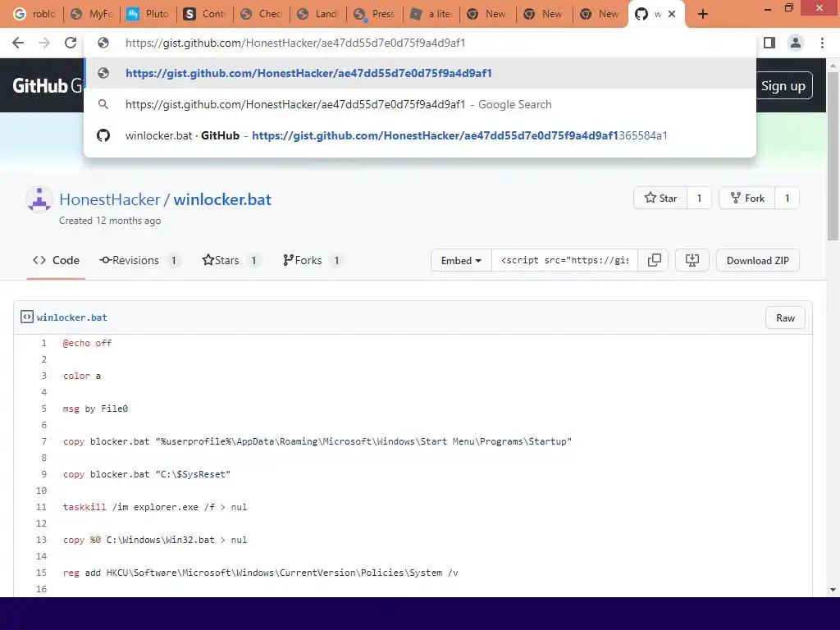
Task: Reload the page with the refresh icon
Action: coord(71,43)
